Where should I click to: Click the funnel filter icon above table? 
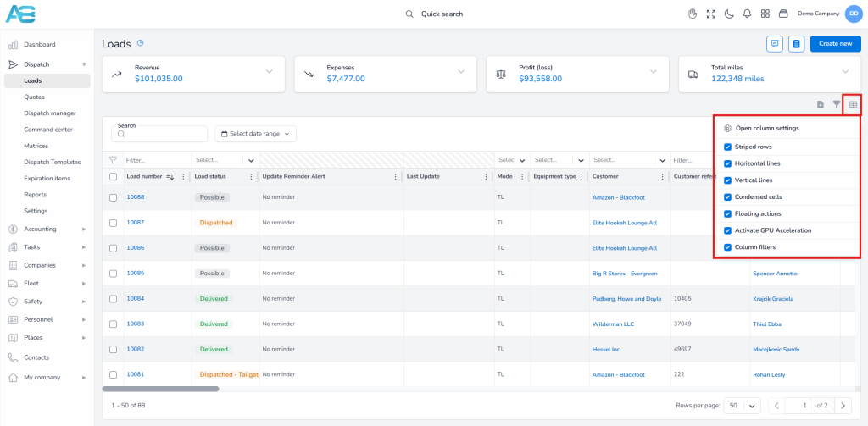coord(837,104)
